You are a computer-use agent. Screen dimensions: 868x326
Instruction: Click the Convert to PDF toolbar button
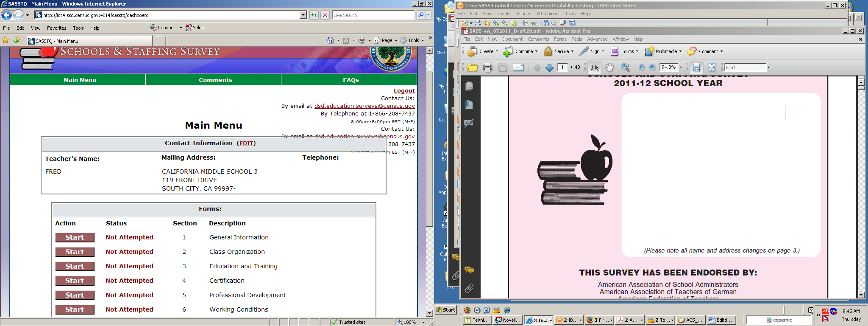162,28
